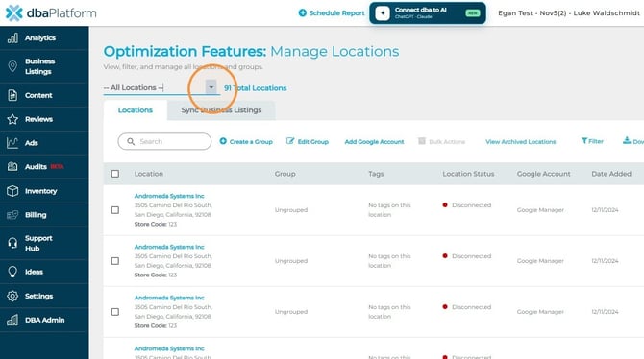Click 91 Total Locations text
This screenshot has height=359, width=644.
[255, 87]
